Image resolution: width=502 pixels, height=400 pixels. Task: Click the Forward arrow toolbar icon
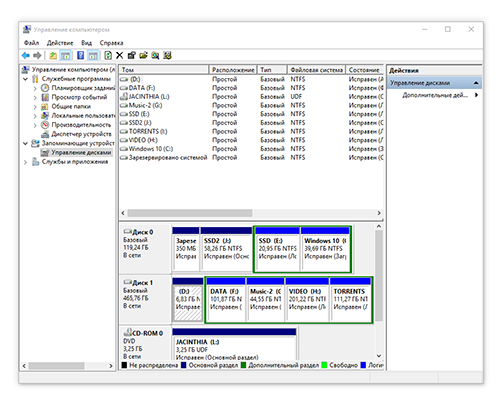click(x=37, y=55)
